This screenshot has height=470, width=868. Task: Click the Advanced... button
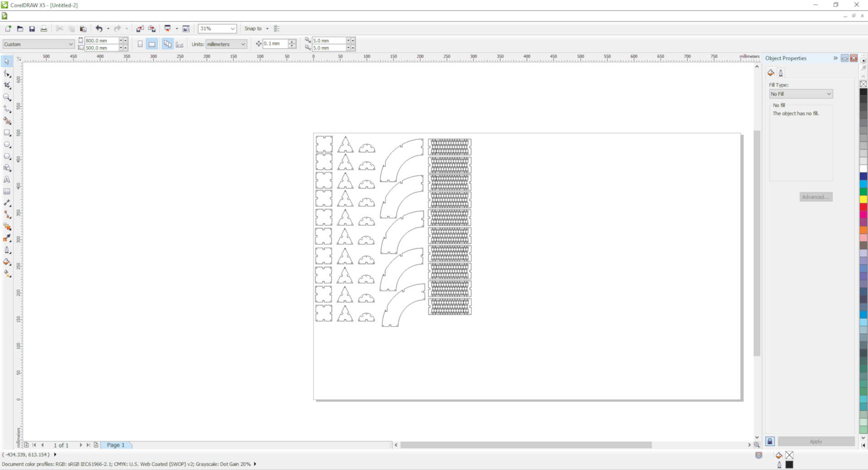(816, 197)
